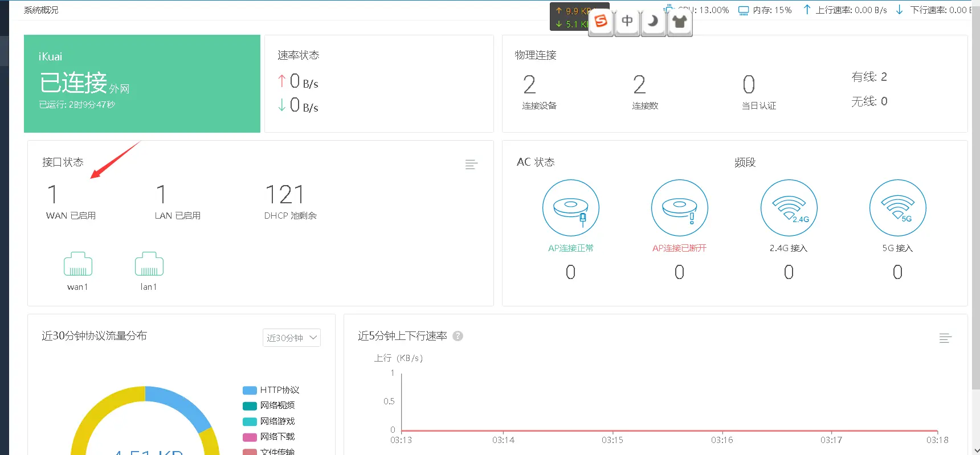980x455 pixels.
Task: Click the memory usage icon in top bar
Action: [743, 10]
